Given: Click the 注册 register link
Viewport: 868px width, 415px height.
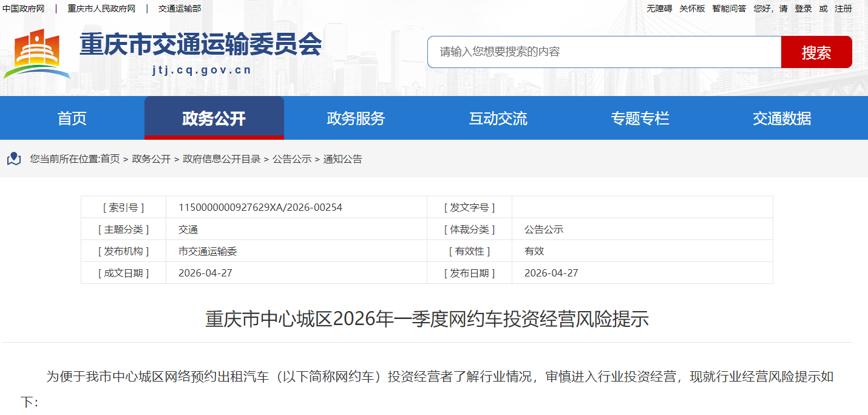Looking at the screenshot, I should click(843, 9).
